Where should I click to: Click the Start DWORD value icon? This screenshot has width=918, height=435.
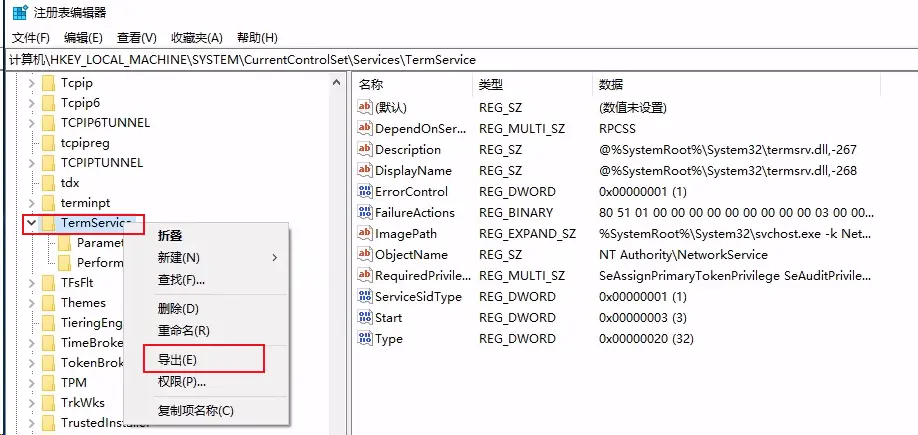point(365,318)
